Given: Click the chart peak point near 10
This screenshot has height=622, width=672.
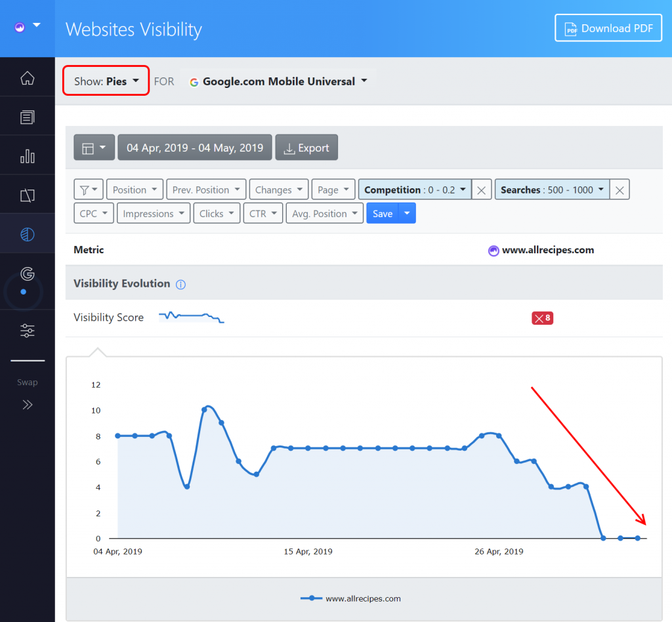Looking at the screenshot, I should tap(205, 410).
